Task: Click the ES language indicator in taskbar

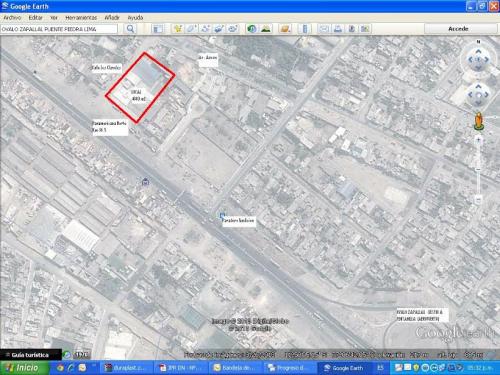Action: (x=380, y=368)
